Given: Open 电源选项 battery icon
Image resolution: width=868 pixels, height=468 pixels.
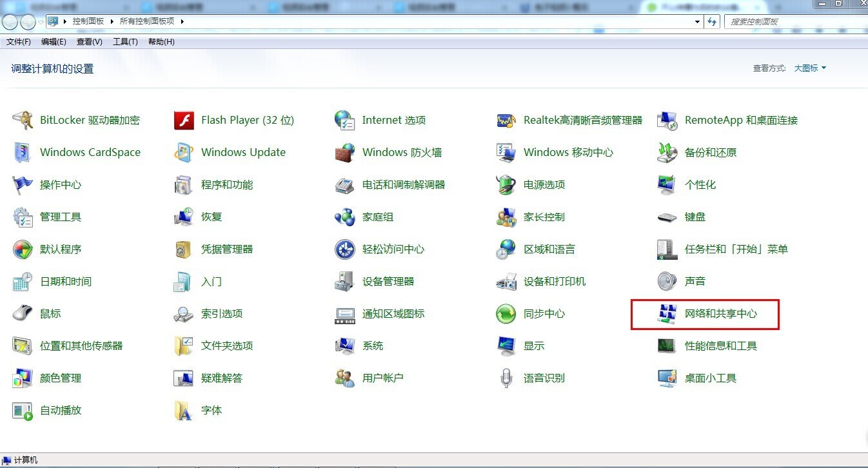Looking at the screenshot, I should pos(506,184).
